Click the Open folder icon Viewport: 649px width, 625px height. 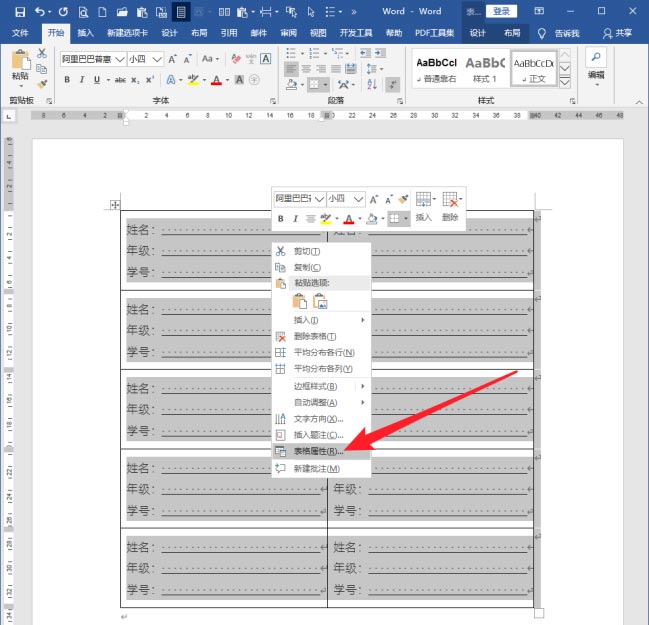(x=122, y=12)
